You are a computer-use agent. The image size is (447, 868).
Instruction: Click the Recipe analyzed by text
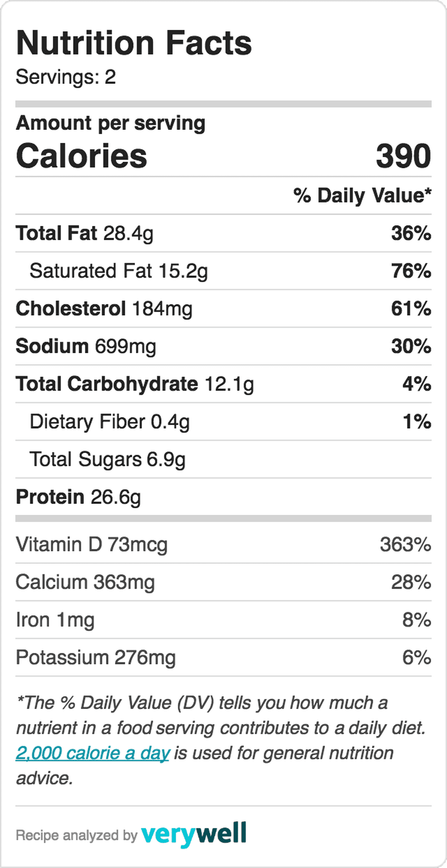coord(76,835)
